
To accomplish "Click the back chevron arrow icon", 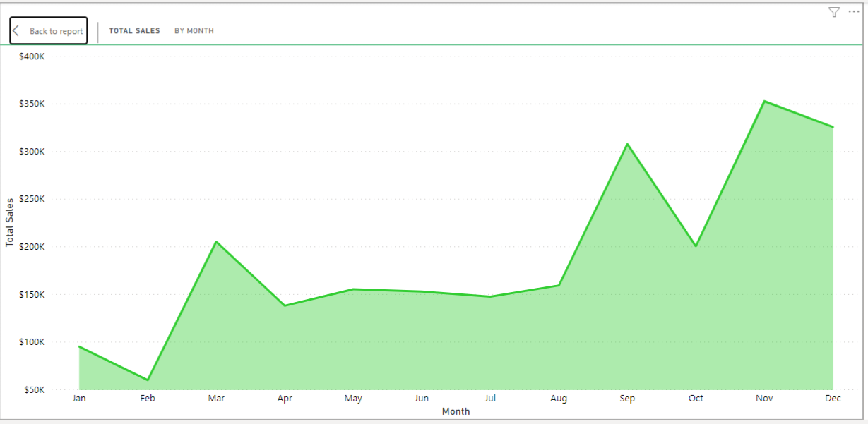I will pyautogui.click(x=16, y=30).
